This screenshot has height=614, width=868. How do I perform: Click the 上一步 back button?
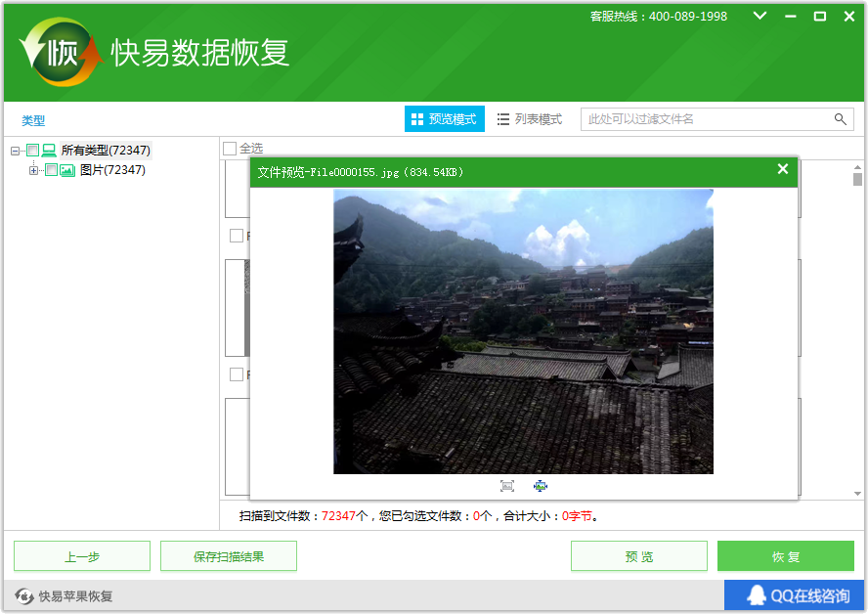click(x=82, y=556)
